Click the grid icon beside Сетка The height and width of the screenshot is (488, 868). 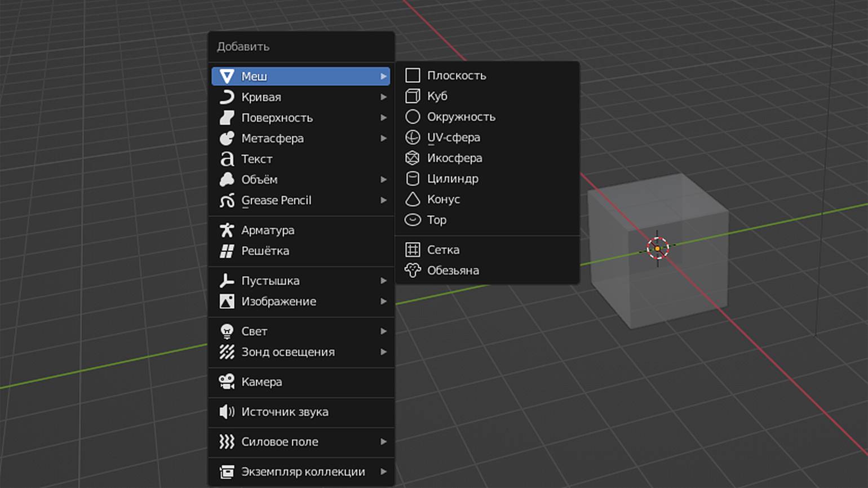(x=413, y=250)
